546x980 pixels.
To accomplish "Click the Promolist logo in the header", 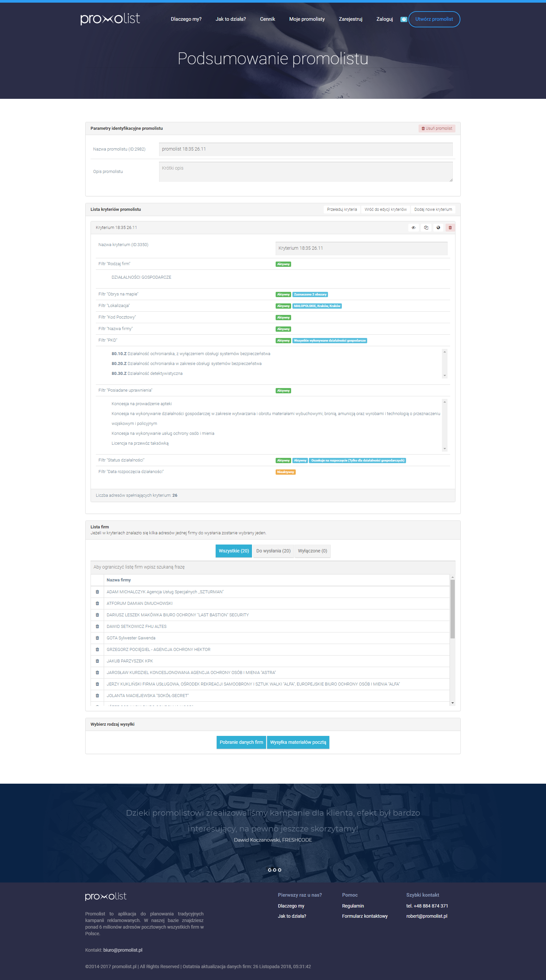I will point(110,19).
